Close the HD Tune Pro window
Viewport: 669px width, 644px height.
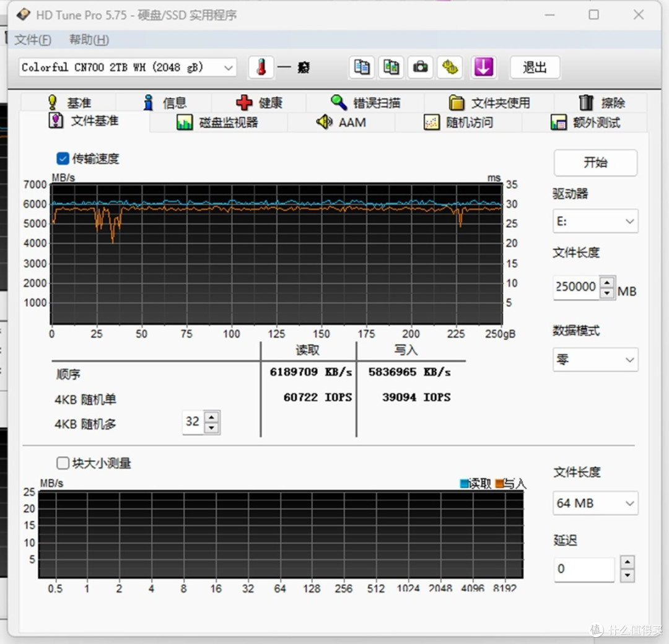pyautogui.click(x=638, y=14)
